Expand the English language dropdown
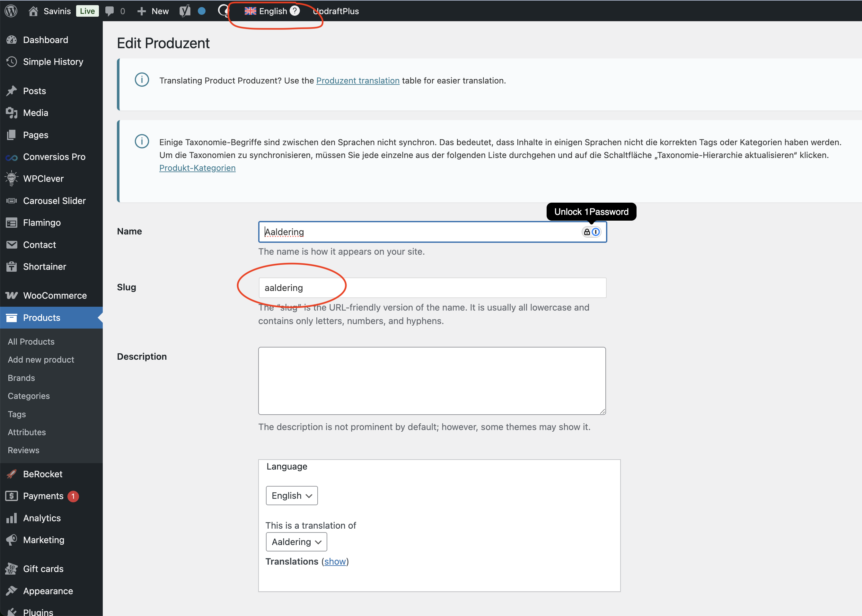The height and width of the screenshot is (616, 862). pyautogui.click(x=292, y=495)
